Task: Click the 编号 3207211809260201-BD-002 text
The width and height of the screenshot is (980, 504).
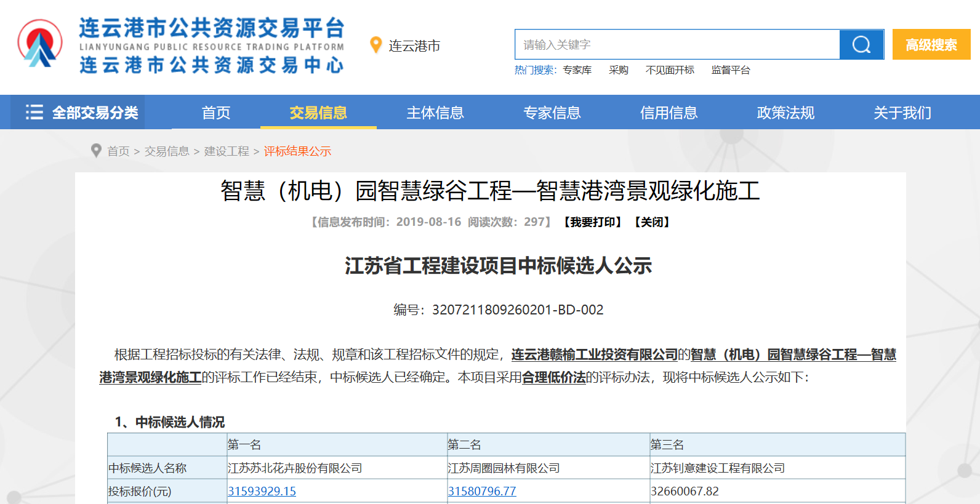Action: [499, 310]
